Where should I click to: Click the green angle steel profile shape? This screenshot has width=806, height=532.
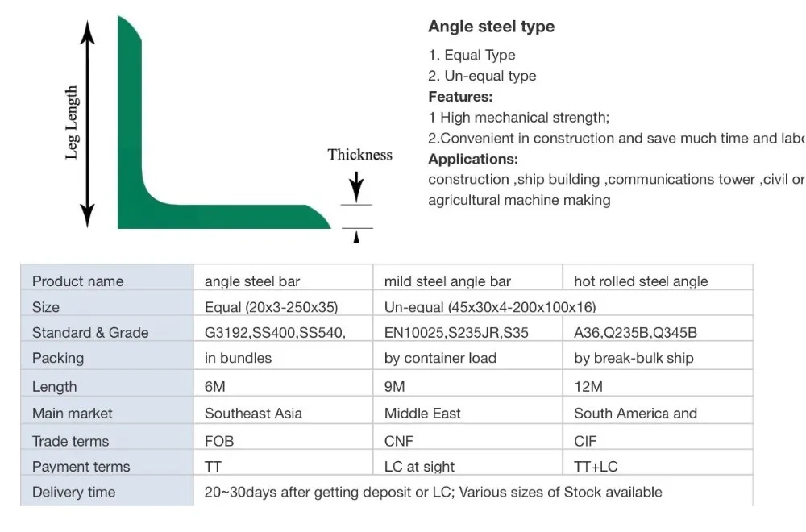point(131,161)
